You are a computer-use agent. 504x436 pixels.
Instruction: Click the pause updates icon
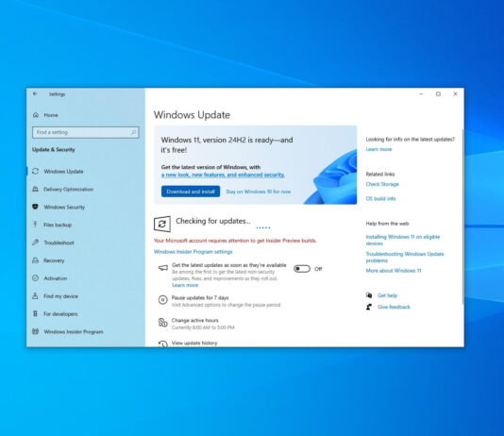[x=163, y=300]
